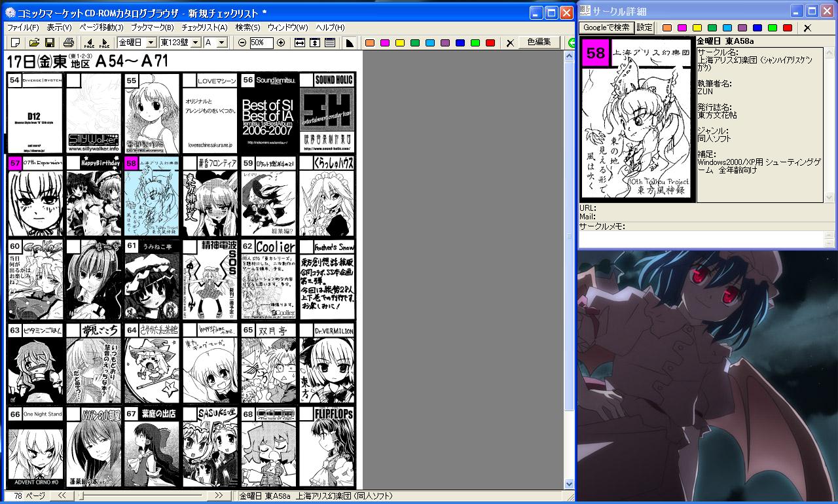The width and height of the screenshot is (838, 504).
Task: Click the New checklist icon
Action: [15, 43]
